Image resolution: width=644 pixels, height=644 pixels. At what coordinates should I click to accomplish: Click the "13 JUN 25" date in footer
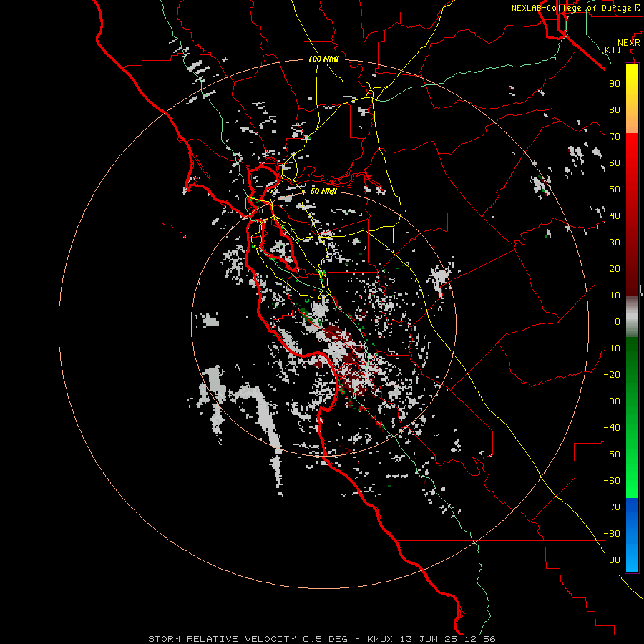429,639
